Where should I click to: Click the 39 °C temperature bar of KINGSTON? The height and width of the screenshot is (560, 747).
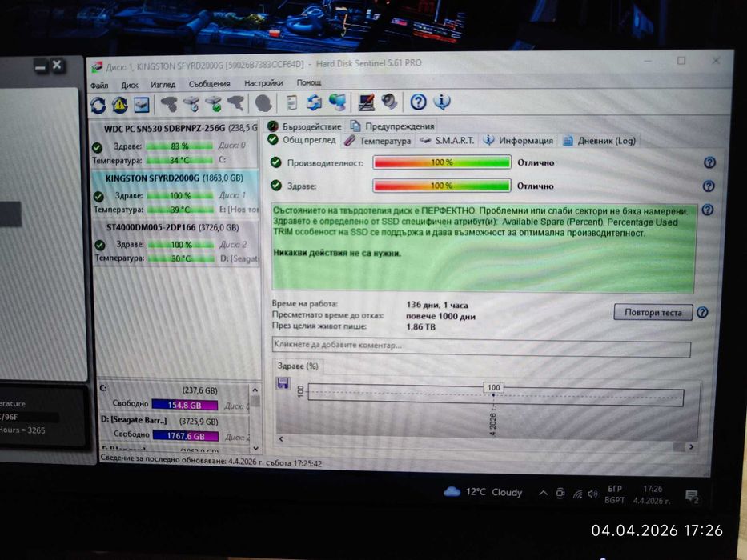181,210
